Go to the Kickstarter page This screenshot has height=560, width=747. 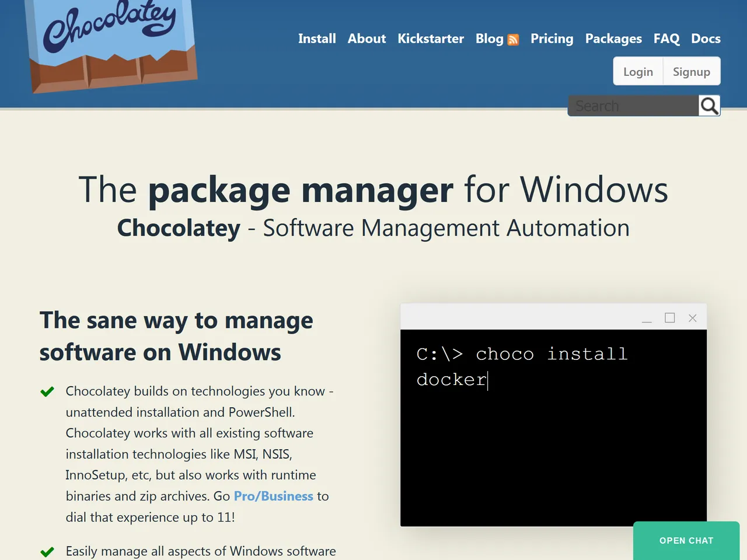(x=431, y=38)
